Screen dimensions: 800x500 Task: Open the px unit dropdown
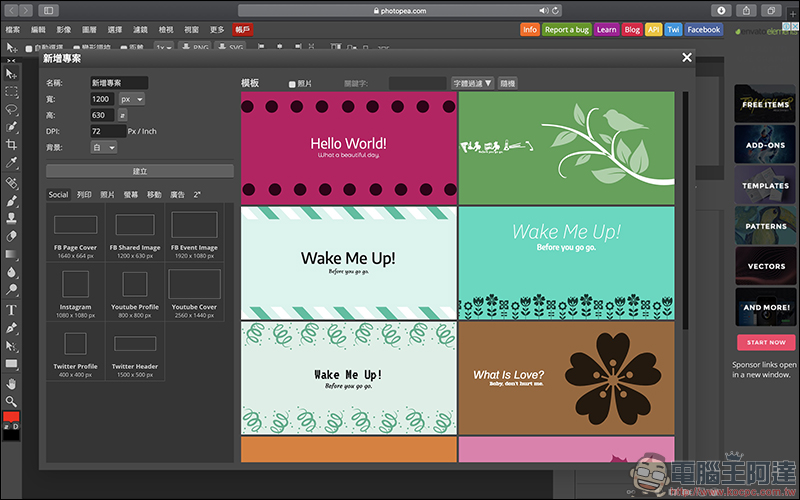132,99
